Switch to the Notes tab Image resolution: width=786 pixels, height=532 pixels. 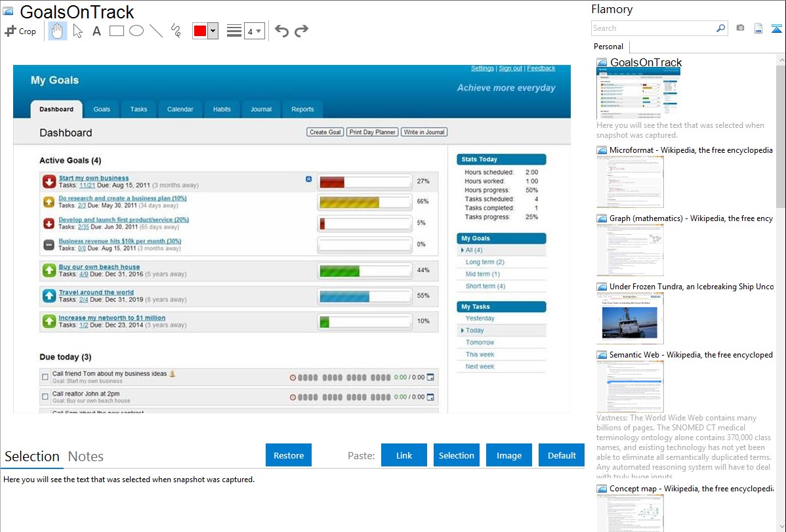coord(86,457)
